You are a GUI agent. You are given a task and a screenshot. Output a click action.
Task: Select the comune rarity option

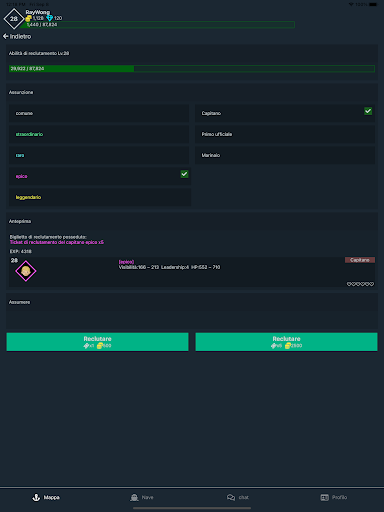[x=99, y=113]
